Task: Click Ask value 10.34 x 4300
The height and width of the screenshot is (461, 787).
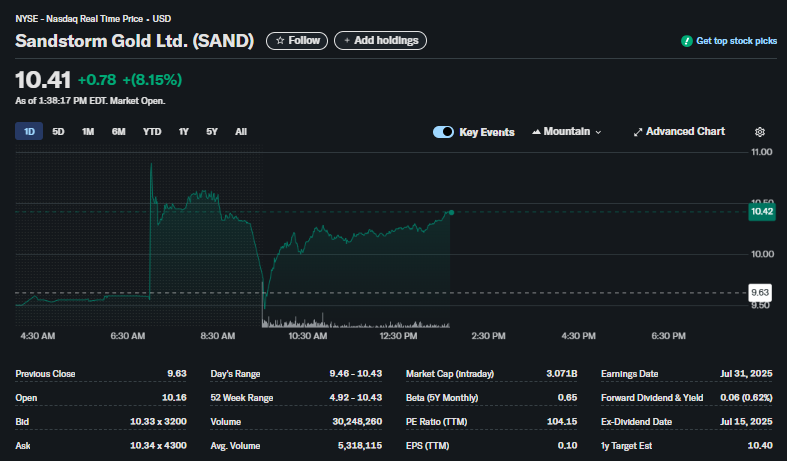Action: pos(158,445)
